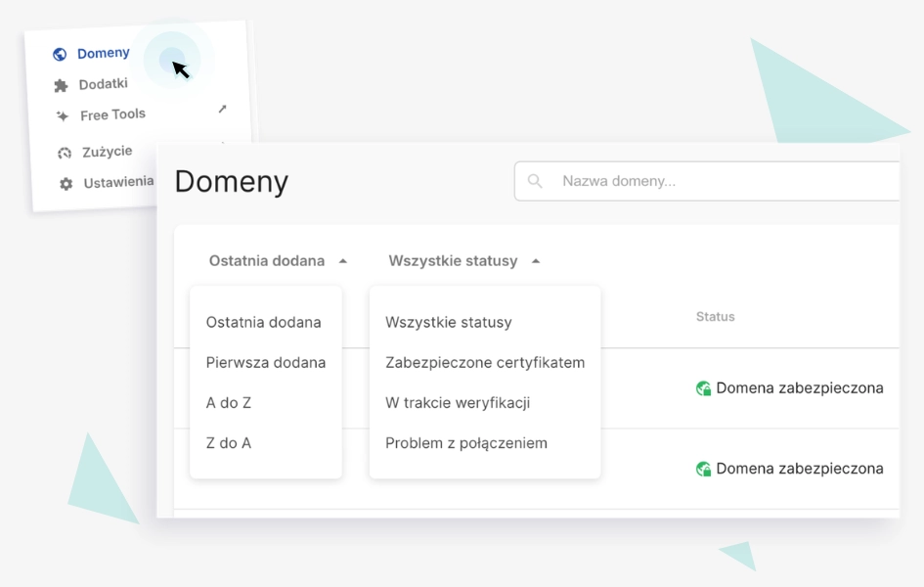Select W trakcie weryfikacji filter

460,403
